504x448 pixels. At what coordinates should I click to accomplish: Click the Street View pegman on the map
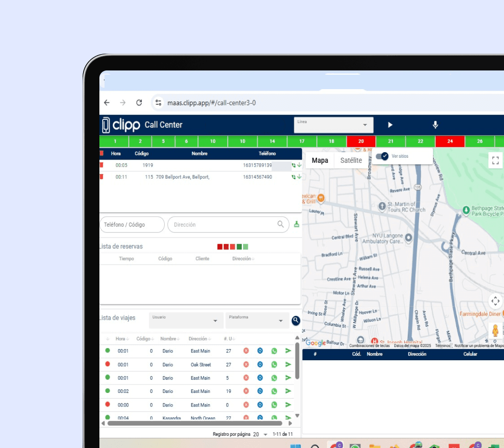tap(495, 331)
